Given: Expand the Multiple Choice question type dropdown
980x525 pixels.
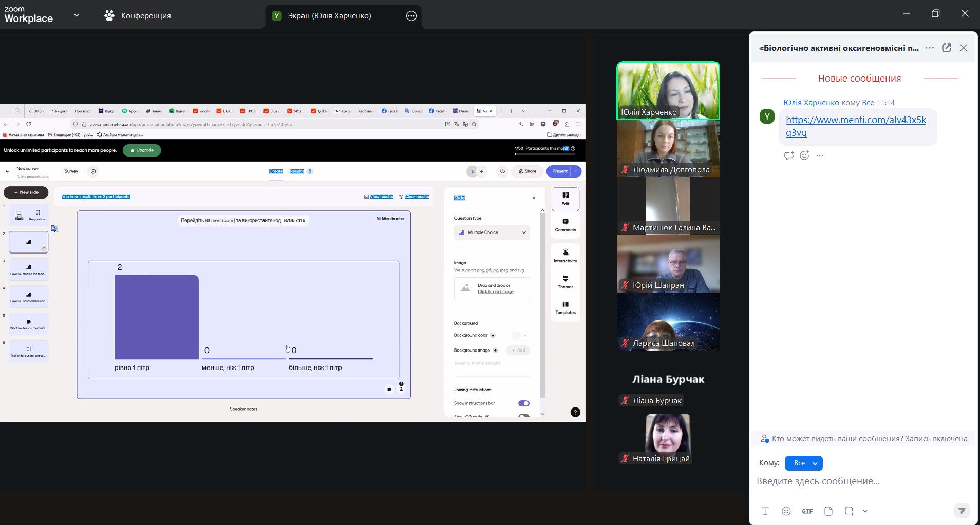Looking at the screenshot, I should (492, 232).
